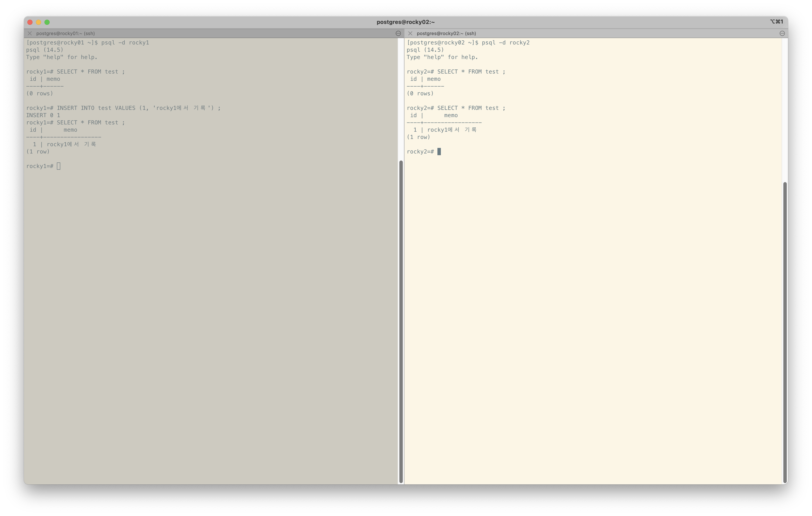Select the postgres@rocky02:~ (ssh) pane title
Viewport: 812px width, 516px height.
click(446, 33)
